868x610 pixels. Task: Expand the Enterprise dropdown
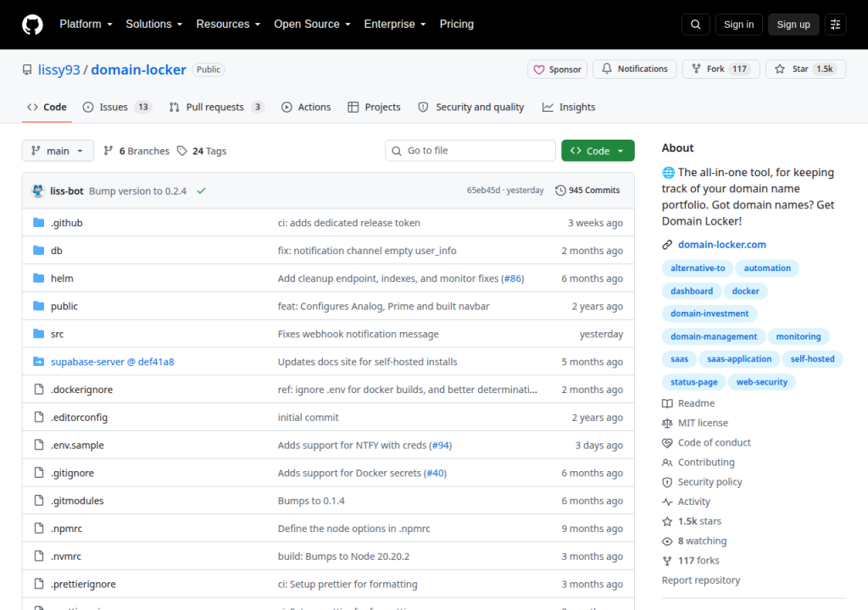[x=395, y=25]
